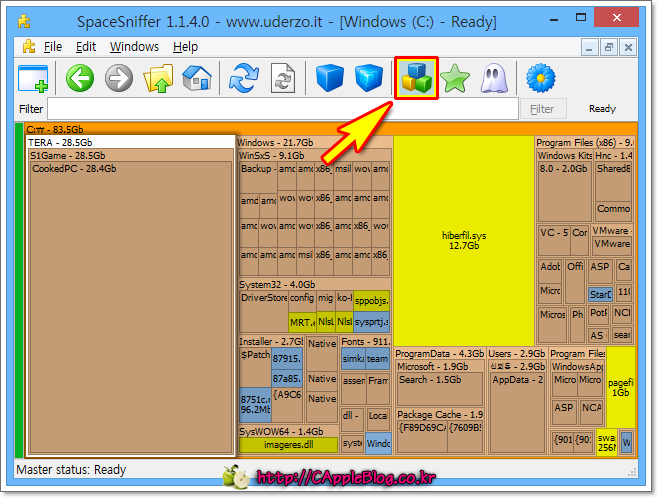This screenshot has height=498, width=658.
Task: Click the VMware folder header
Action: (x=612, y=231)
